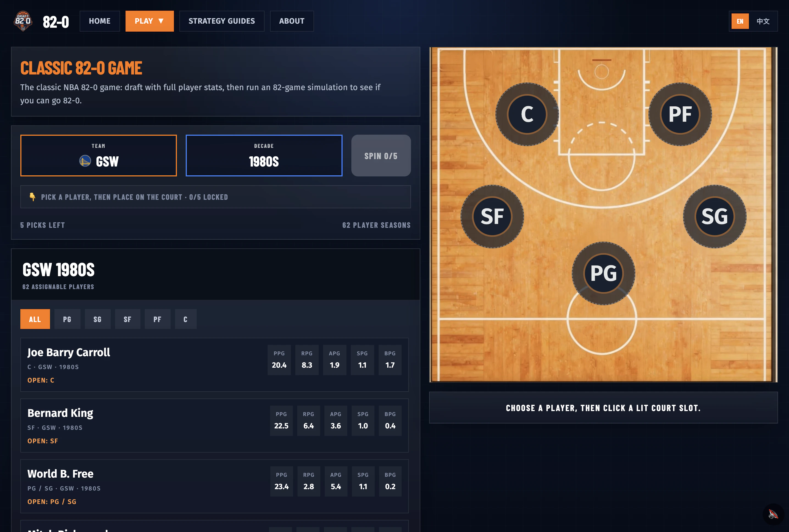789x532 pixels.
Task: Click the 'CLASSIC 82-0 GAME' heading
Action: click(x=81, y=68)
